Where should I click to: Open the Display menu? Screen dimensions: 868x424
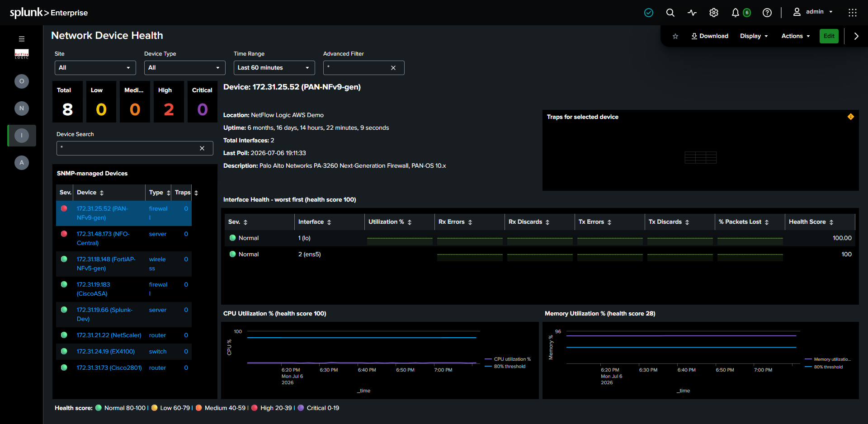754,36
